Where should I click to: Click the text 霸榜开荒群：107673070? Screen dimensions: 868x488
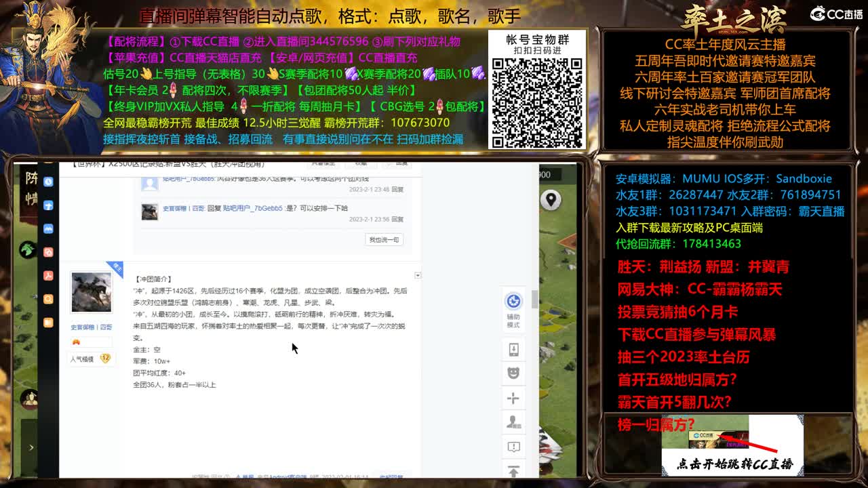(387, 123)
